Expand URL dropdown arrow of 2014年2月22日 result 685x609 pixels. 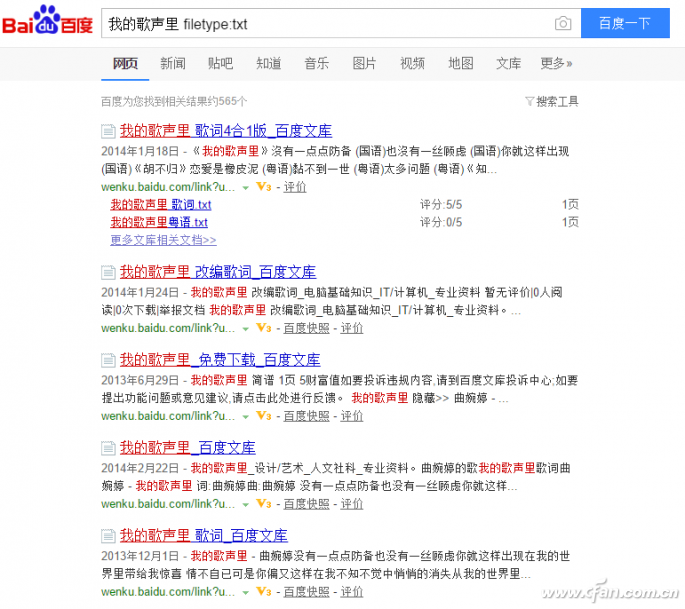coord(246,505)
